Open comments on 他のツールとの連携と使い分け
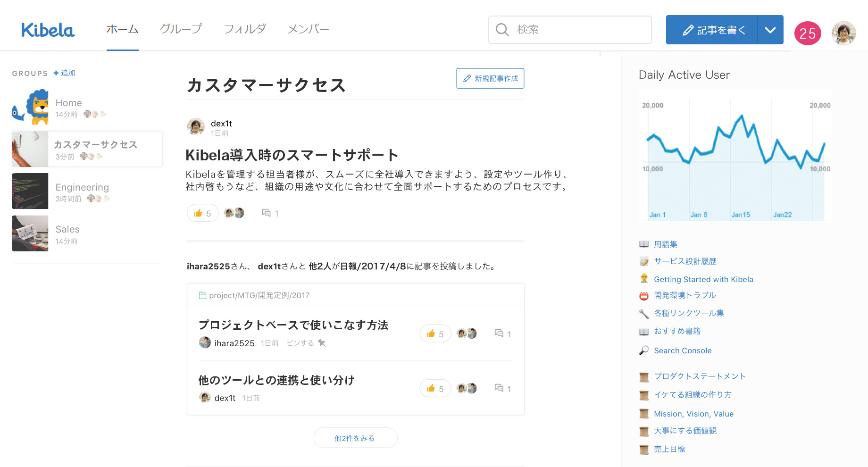This screenshot has height=467, width=868. [503, 389]
